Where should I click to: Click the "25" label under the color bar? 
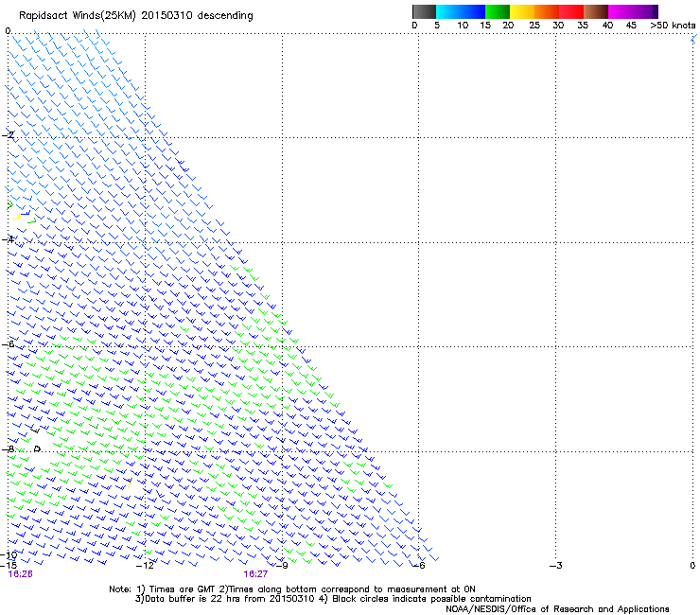[534, 26]
